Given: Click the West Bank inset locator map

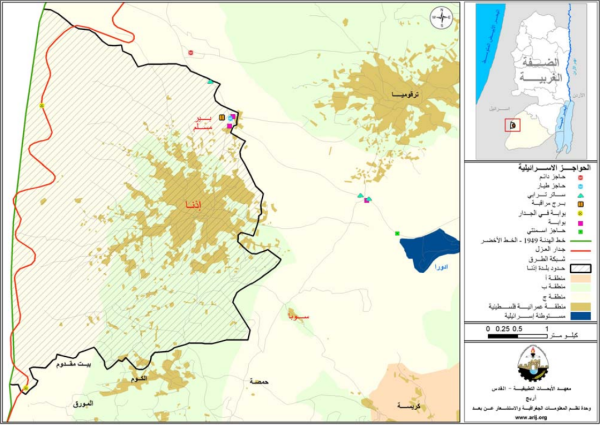Looking at the screenshot, I should tap(531, 79).
